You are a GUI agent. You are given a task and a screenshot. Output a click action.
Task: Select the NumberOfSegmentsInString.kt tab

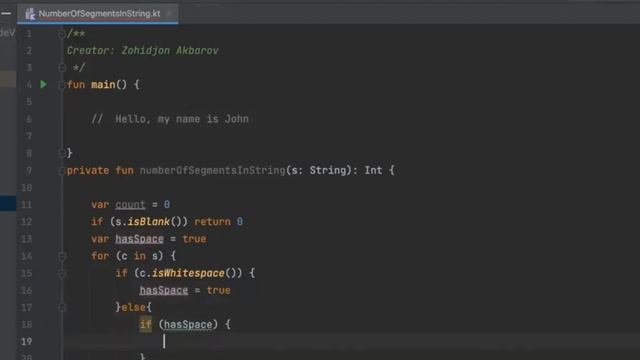(x=98, y=13)
